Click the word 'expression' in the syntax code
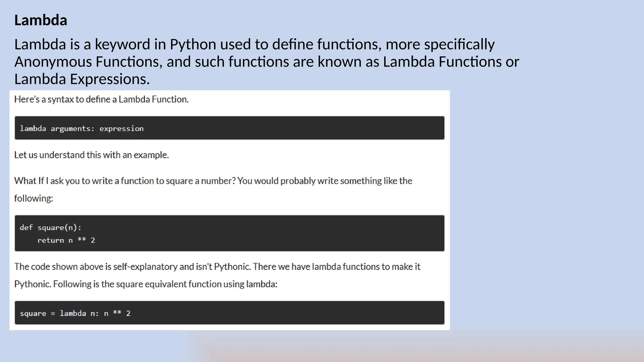 (121, 129)
